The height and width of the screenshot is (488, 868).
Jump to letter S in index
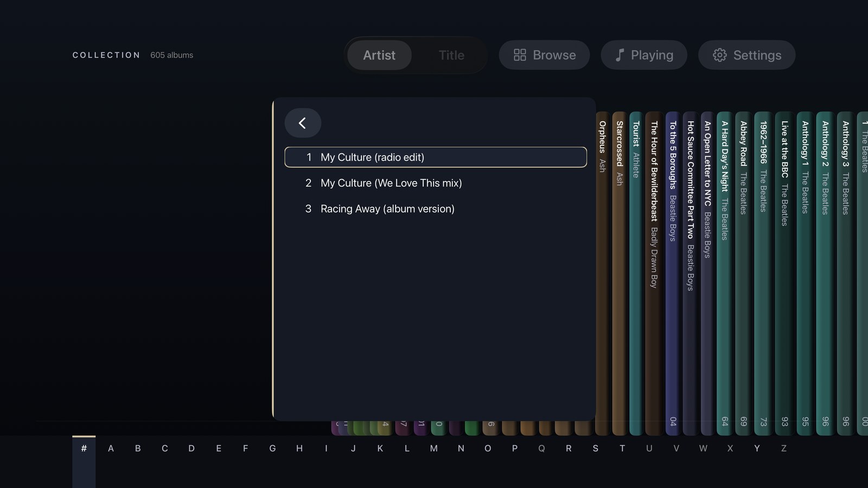tap(595, 448)
